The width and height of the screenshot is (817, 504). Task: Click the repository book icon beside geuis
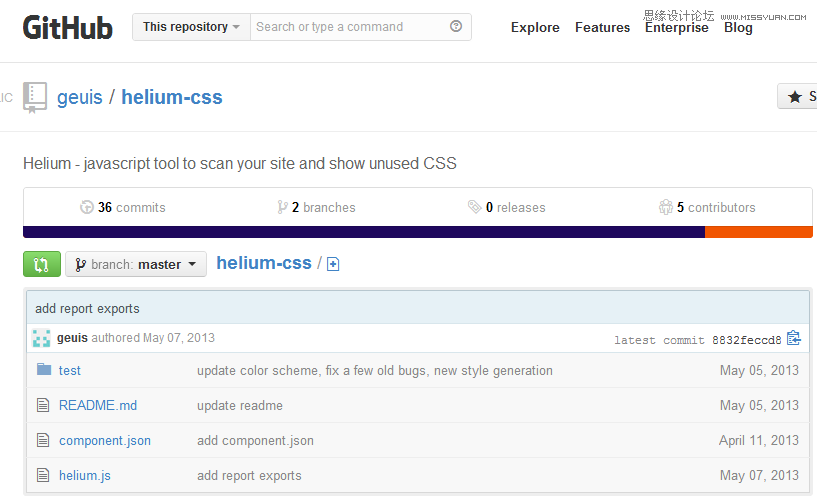tap(35, 97)
